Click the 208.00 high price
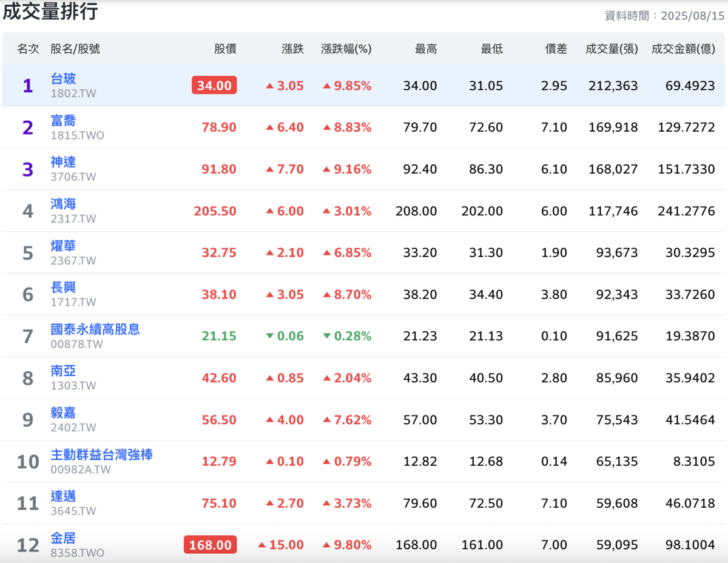The width and height of the screenshot is (728, 563). pyautogui.click(x=416, y=211)
